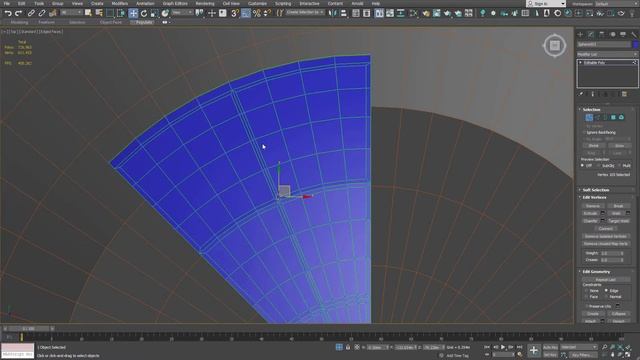Open the Create command panel tab
Image resolution: width=640 pixels, height=360 pixels.
pyautogui.click(x=580, y=35)
